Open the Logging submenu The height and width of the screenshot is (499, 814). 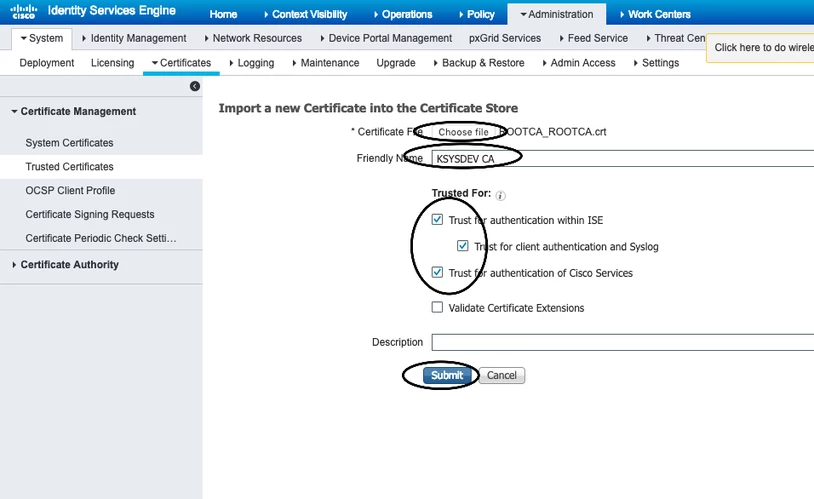tap(251, 63)
